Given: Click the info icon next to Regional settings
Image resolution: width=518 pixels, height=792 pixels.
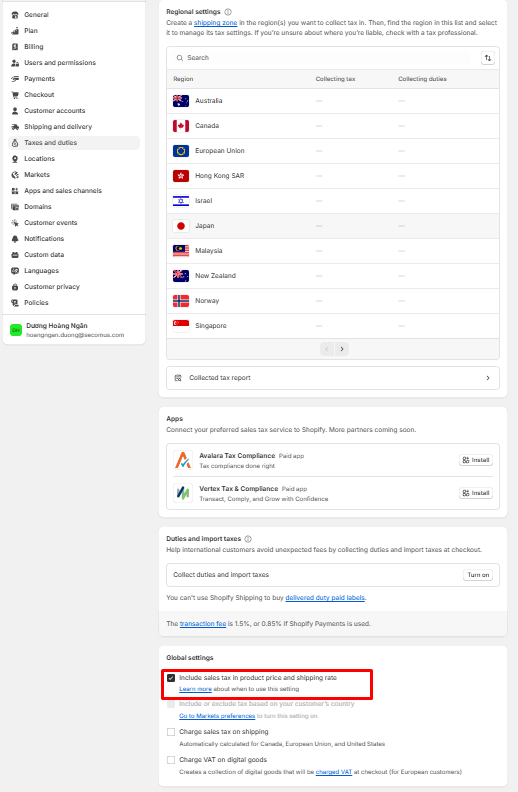Looking at the screenshot, I should [228, 12].
